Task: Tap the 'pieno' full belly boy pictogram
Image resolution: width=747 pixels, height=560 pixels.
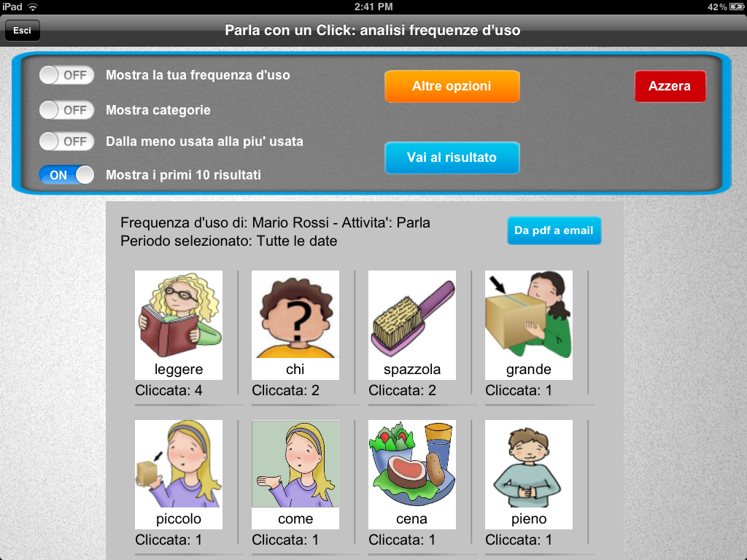Action: [529, 474]
